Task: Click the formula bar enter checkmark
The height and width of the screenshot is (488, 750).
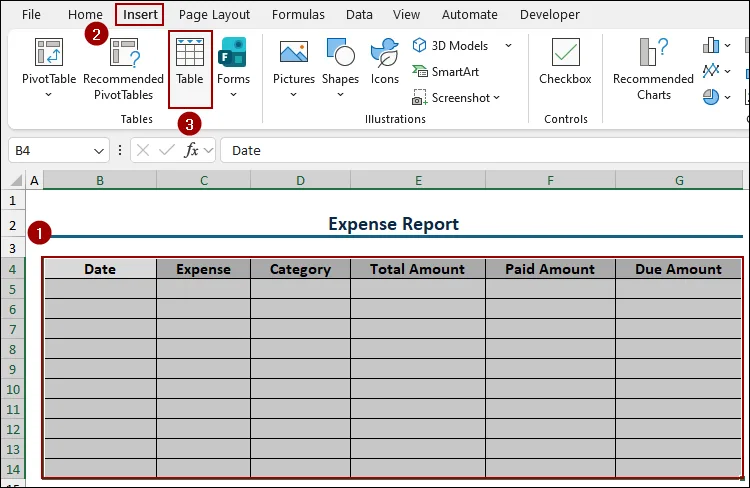Action: [x=166, y=150]
